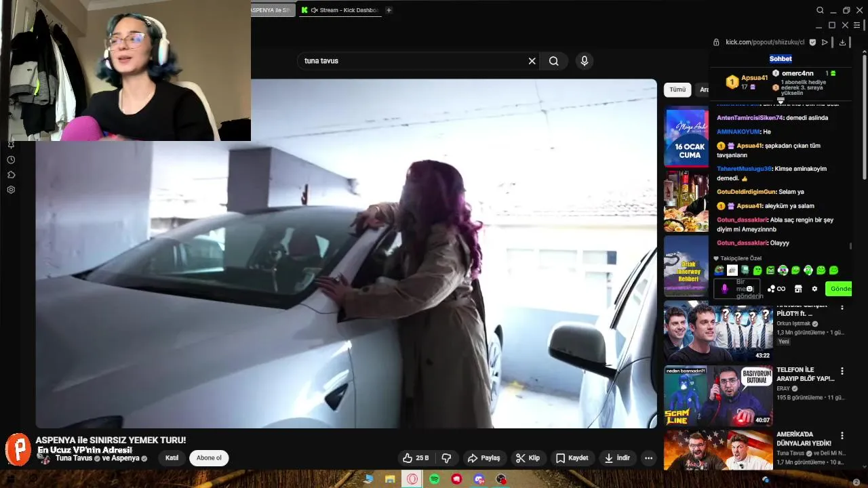Open the history clock icon in browser sidebar
The height and width of the screenshot is (488, 868).
pyautogui.click(x=11, y=160)
